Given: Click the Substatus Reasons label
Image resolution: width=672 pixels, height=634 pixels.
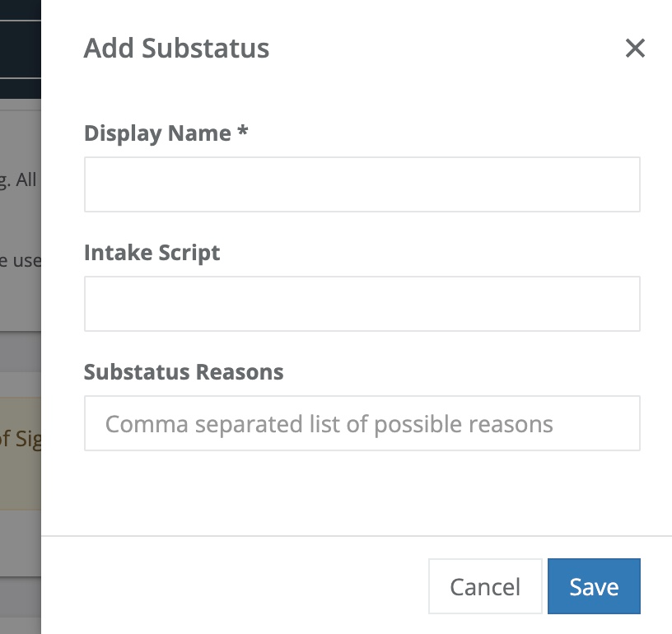Looking at the screenshot, I should 183,372.
